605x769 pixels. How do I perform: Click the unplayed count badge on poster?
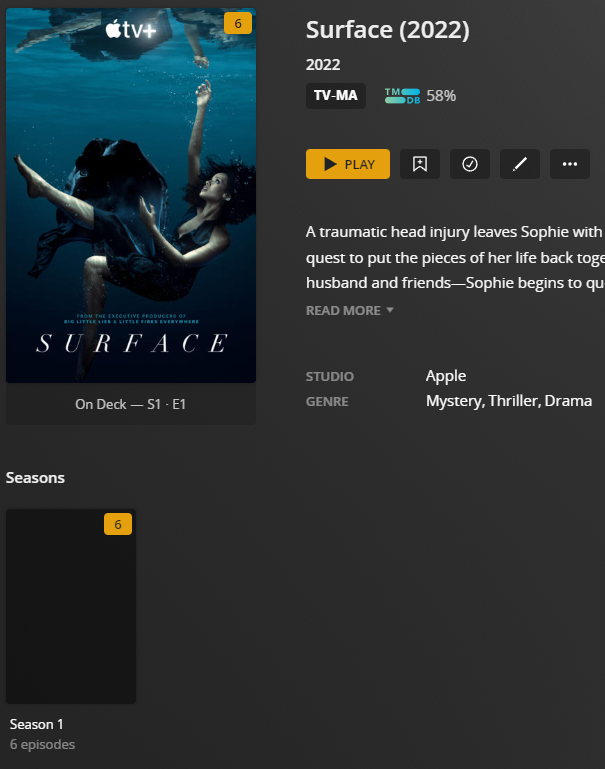(237, 23)
